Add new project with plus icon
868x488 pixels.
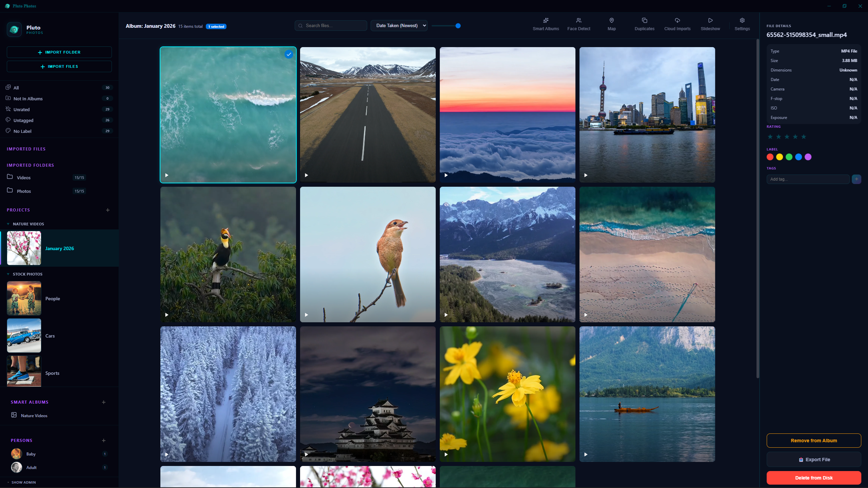coord(108,210)
